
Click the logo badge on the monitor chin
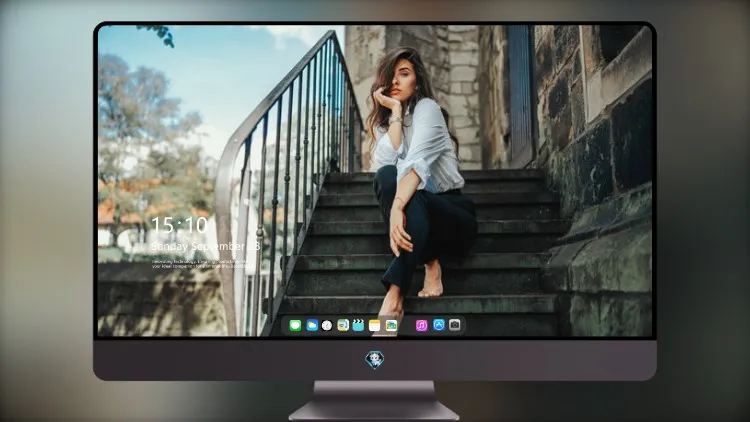375,360
